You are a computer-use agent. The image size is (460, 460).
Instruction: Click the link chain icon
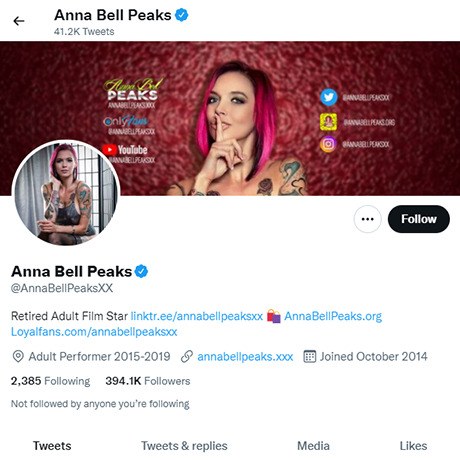[187, 356]
